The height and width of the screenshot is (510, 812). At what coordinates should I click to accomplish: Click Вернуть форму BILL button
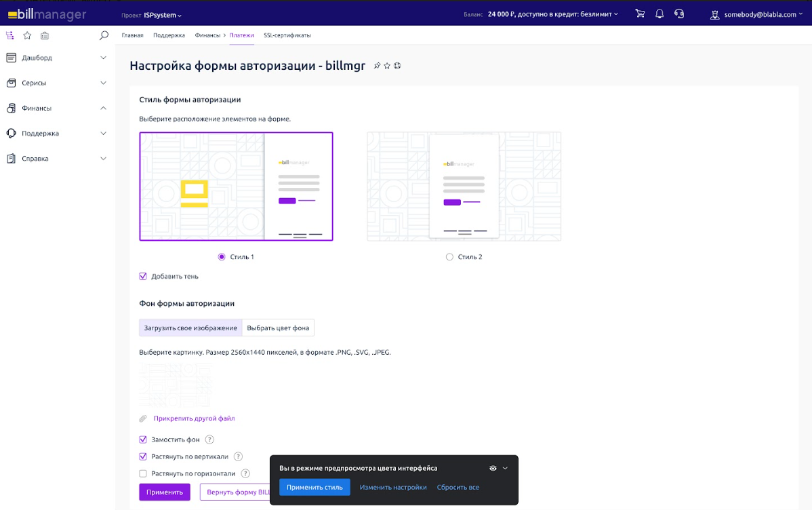(x=235, y=492)
